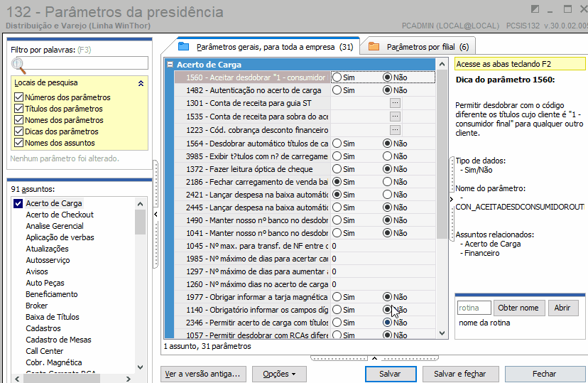The height and width of the screenshot is (383, 588).
Task: Select parameter row 1985
Action: click(305, 259)
